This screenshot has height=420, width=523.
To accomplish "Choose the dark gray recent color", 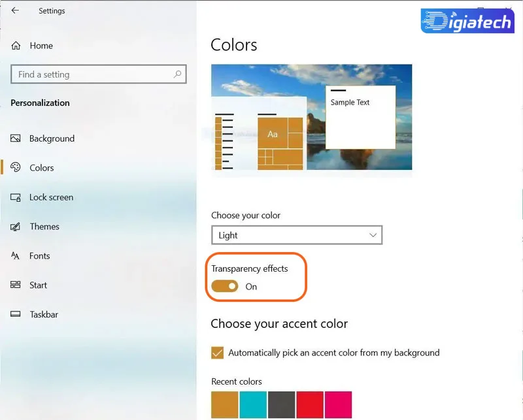I will 282,405.
